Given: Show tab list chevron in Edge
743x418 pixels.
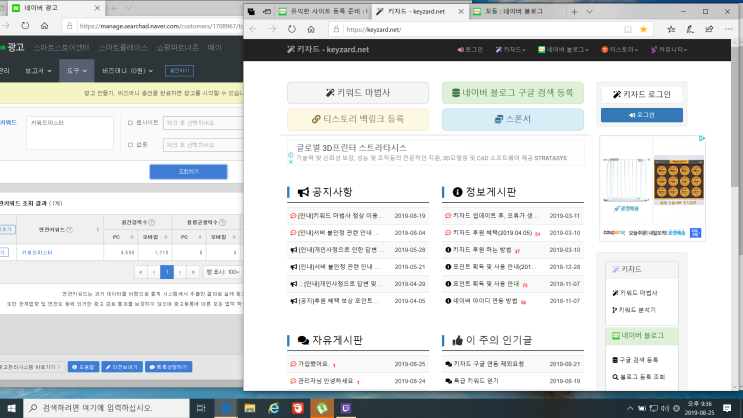Looking at the screenshot, I should coord(589,11).
